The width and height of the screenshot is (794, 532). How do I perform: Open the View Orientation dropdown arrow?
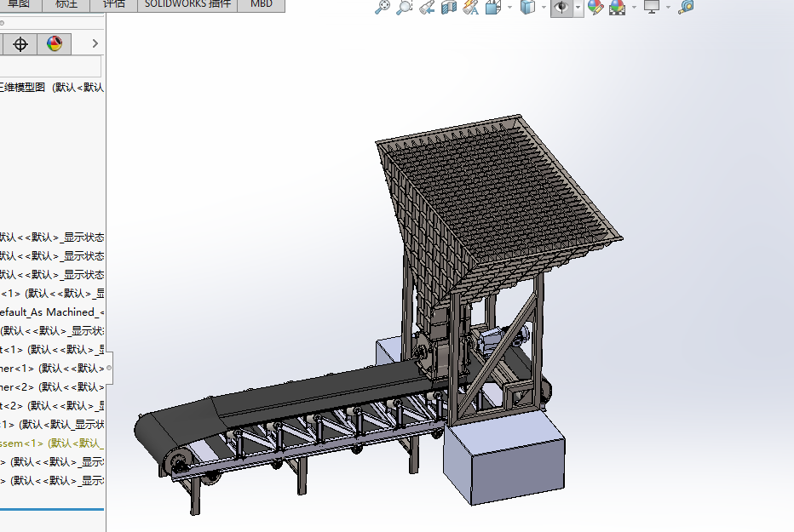[509, 8]
